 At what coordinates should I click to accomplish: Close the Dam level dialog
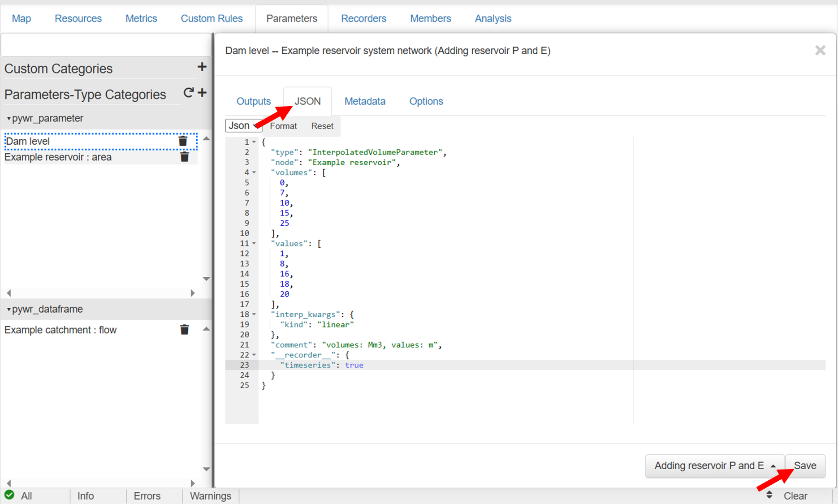pyautogui.click(x=820, y=51)
